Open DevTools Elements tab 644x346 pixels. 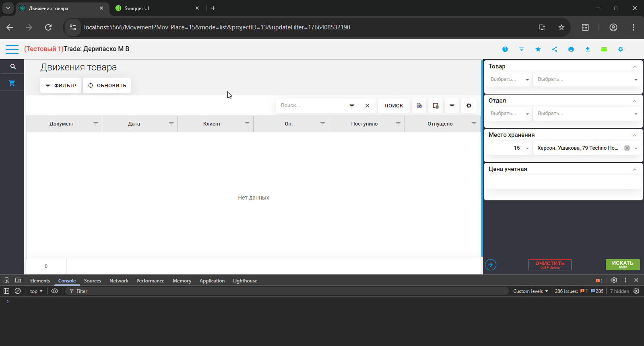pyautogui.click(x=40, y=281)
